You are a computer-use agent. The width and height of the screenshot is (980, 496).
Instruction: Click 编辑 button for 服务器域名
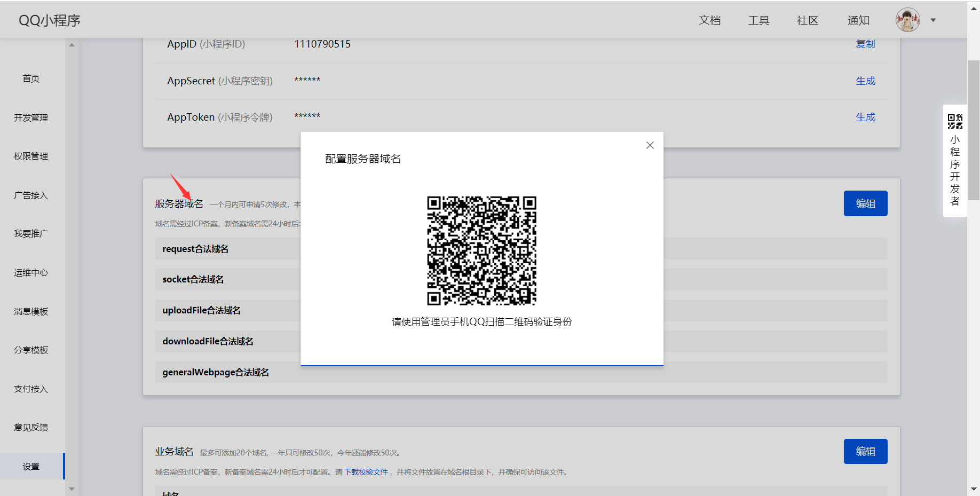[x=865, y=203]
